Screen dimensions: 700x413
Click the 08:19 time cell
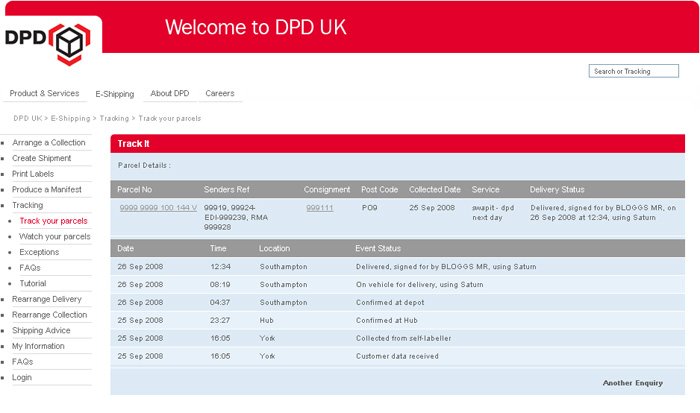pos(220,284)
